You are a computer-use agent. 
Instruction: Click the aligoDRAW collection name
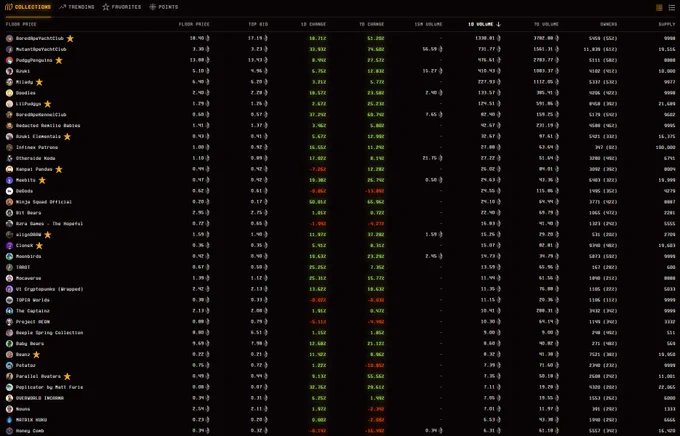[29, 235]
